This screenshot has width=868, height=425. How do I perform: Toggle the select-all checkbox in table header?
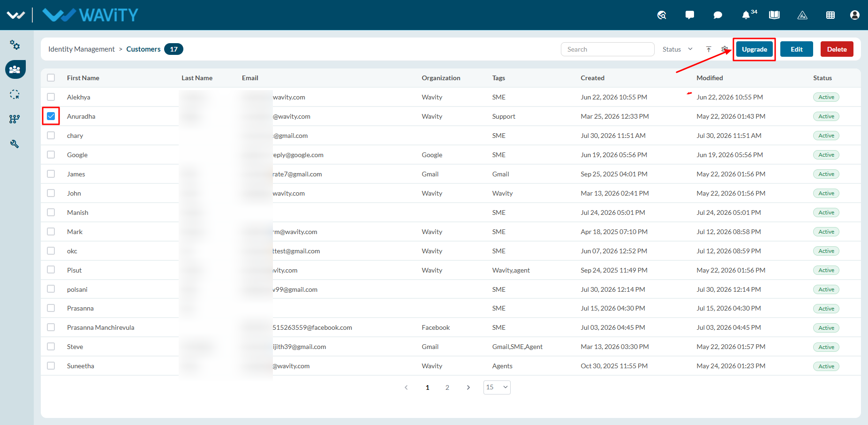(x=51, y=78)
